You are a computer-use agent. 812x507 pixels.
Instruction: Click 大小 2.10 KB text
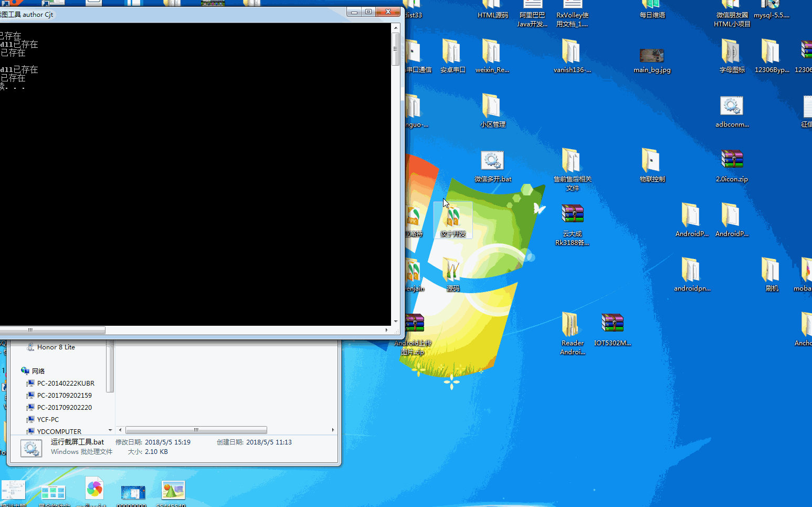(147, 452)
